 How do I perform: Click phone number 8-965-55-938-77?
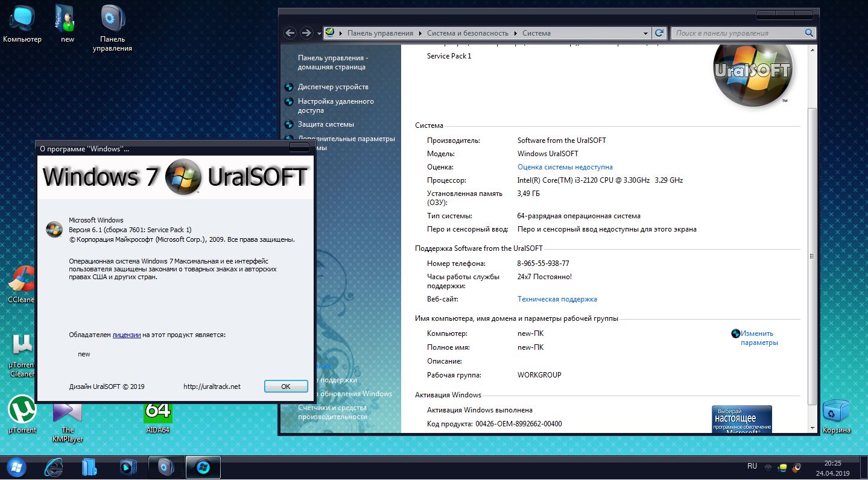(x=543, y=264)
